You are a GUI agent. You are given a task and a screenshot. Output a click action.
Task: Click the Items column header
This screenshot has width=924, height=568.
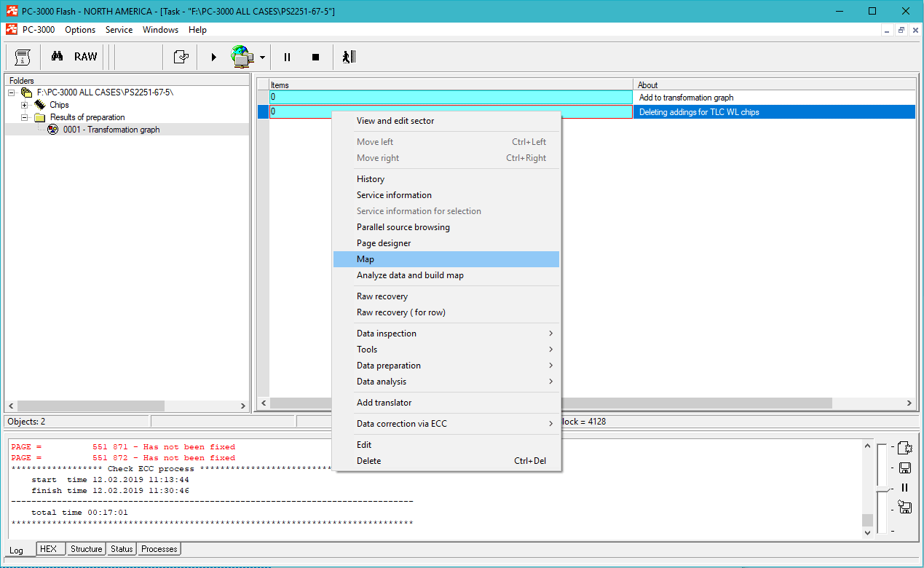(451, 85)
